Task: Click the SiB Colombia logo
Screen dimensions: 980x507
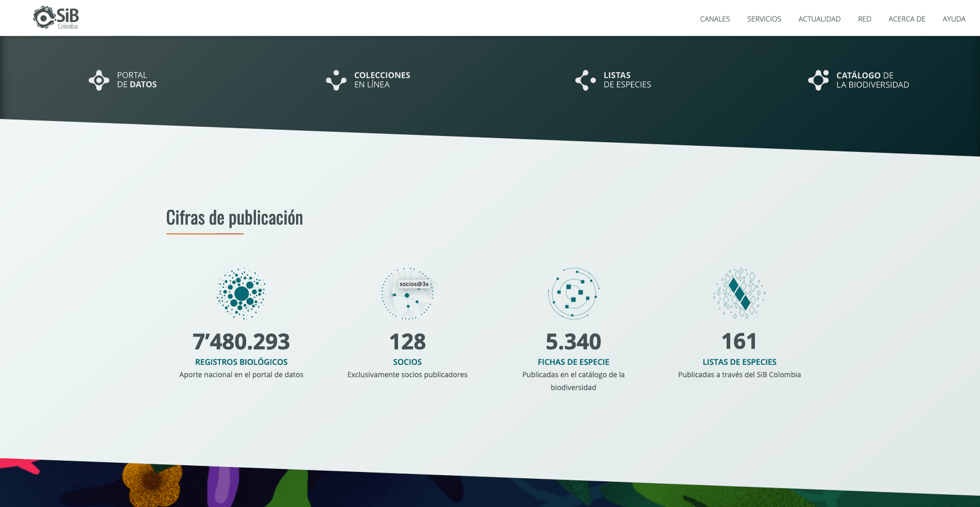Action: tap(56, 17)
